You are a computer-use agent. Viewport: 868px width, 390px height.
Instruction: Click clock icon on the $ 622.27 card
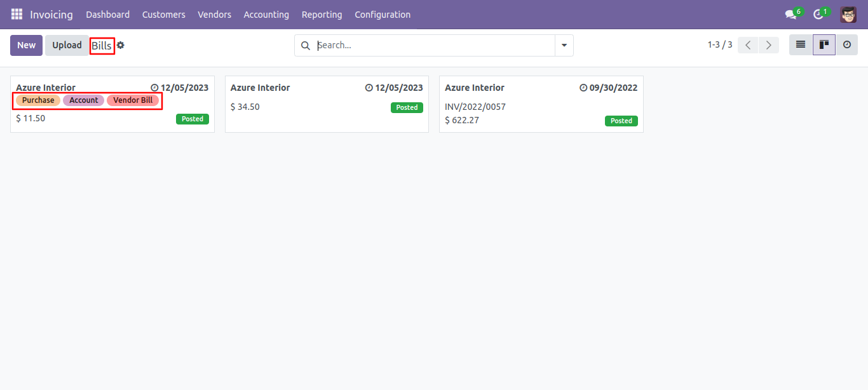tap(583, 88)
